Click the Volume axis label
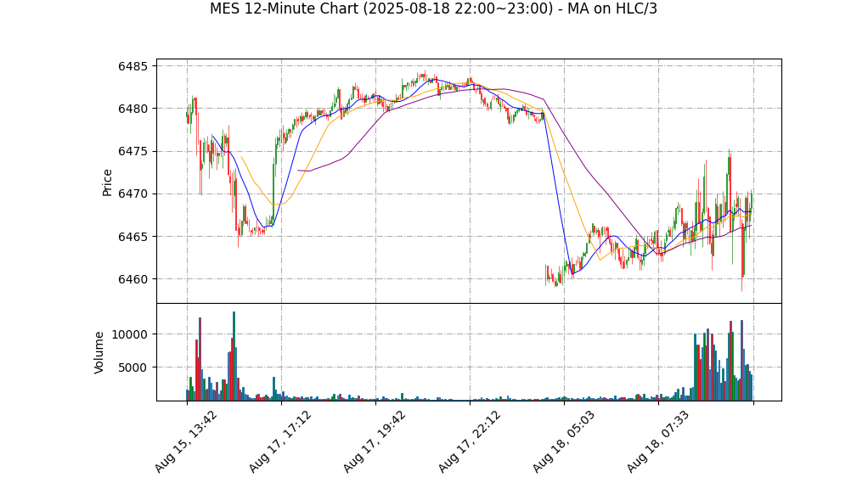The width and height of the screenshot is (868, 488). pos(99,352)
